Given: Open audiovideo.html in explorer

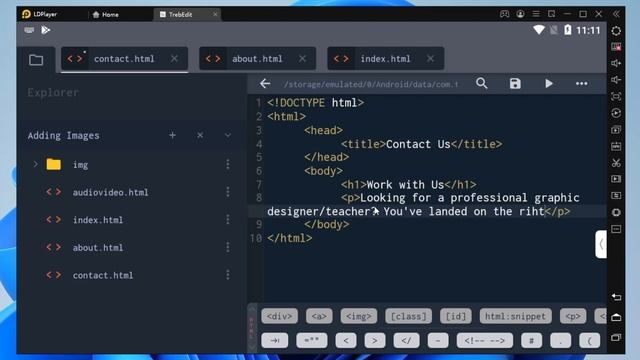Looking at the screenshot, I should 110,192.
